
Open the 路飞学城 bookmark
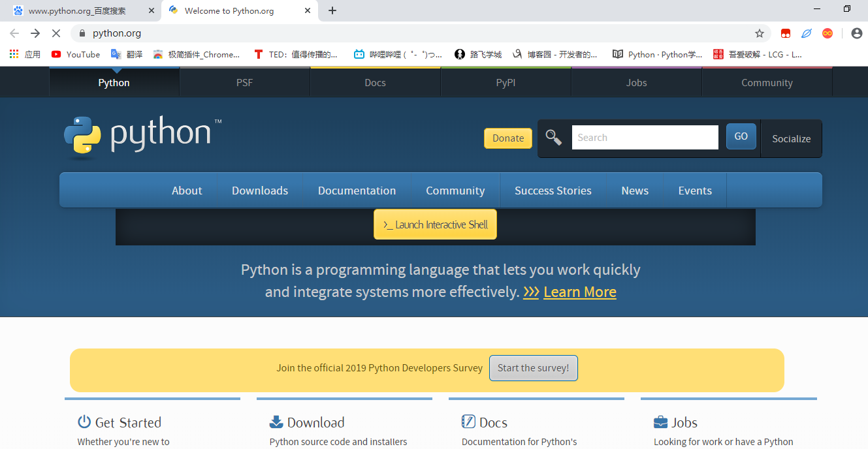[x=478, y=55]
